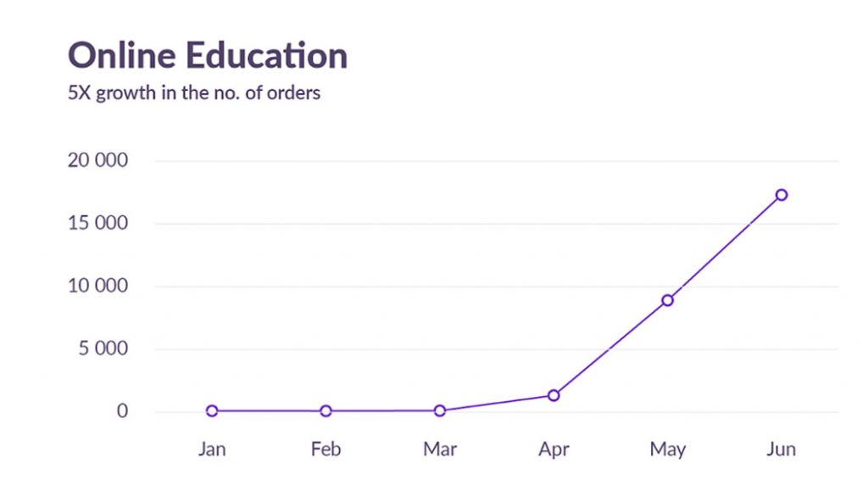The image size is (868, 491).
Task: Click the Jun x-axis label
Action: click(x=782, y=449)
